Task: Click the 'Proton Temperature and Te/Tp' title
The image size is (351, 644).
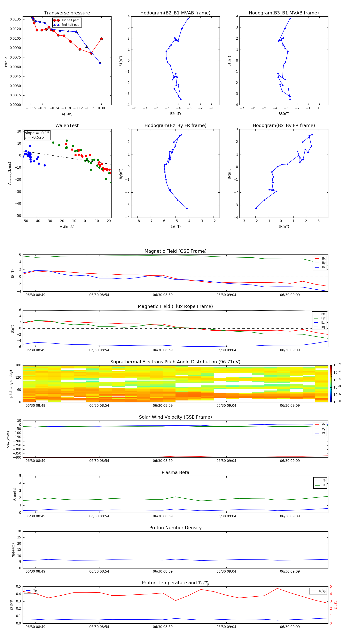Action: point(175,583)
